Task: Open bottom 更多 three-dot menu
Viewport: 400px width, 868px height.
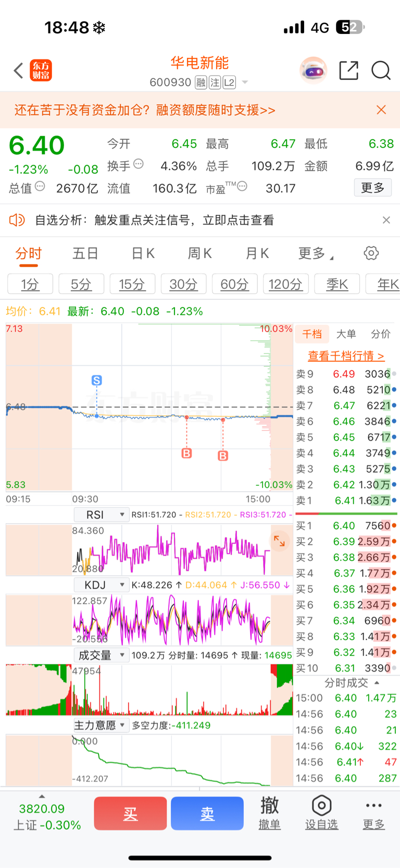Action: pos(373,813)
